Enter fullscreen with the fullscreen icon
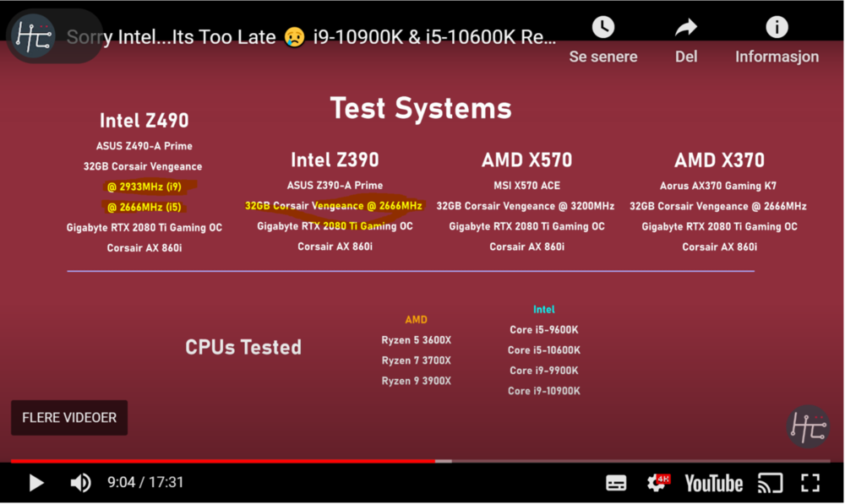 810,482
